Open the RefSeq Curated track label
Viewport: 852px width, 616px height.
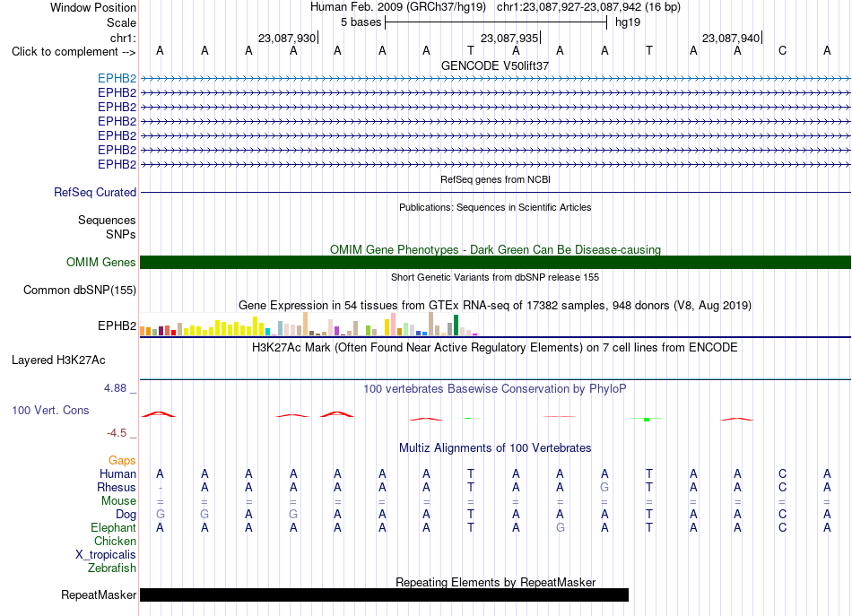[95, 192]
